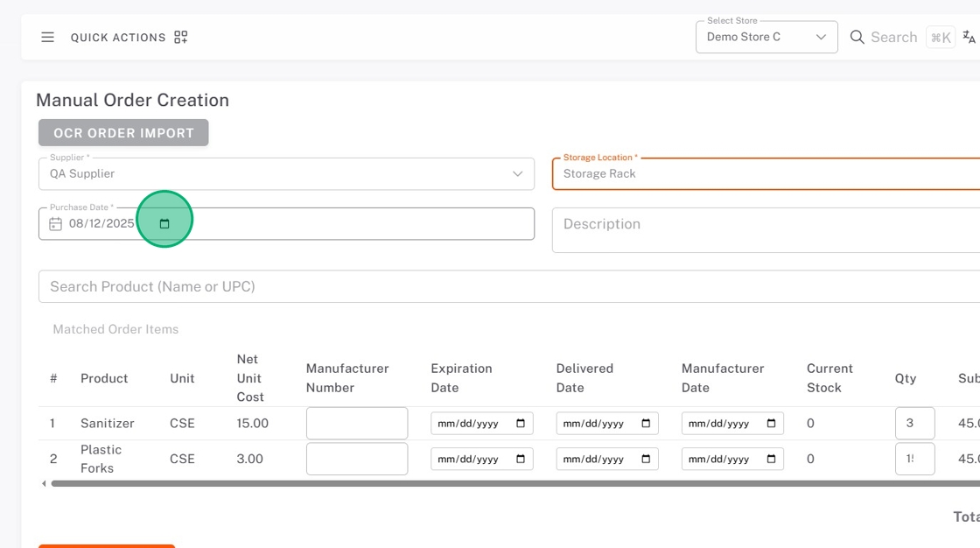Open Sanitizer Delivered Date calendar picker
Screen dimensions: 980x548
pos(646,424)
